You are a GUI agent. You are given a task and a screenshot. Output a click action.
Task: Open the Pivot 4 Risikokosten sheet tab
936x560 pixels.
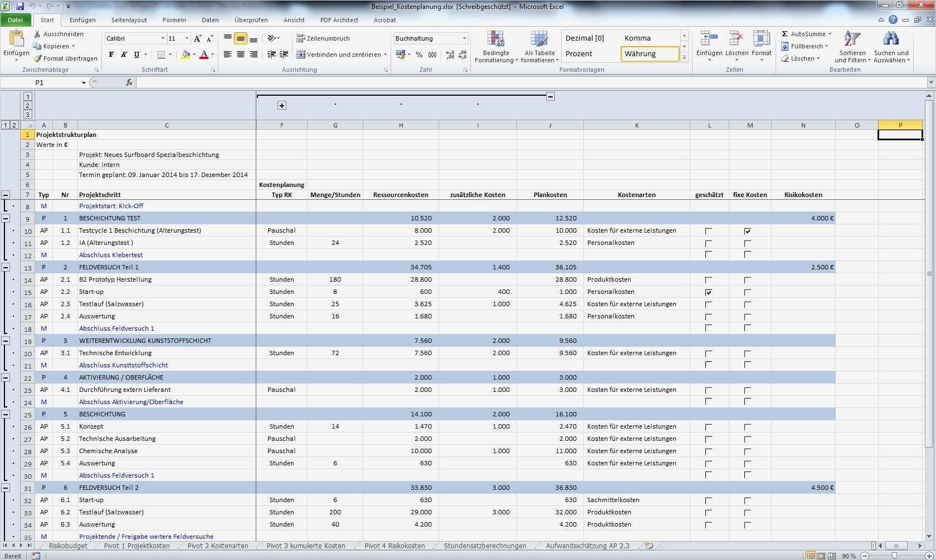pos(395,546)
